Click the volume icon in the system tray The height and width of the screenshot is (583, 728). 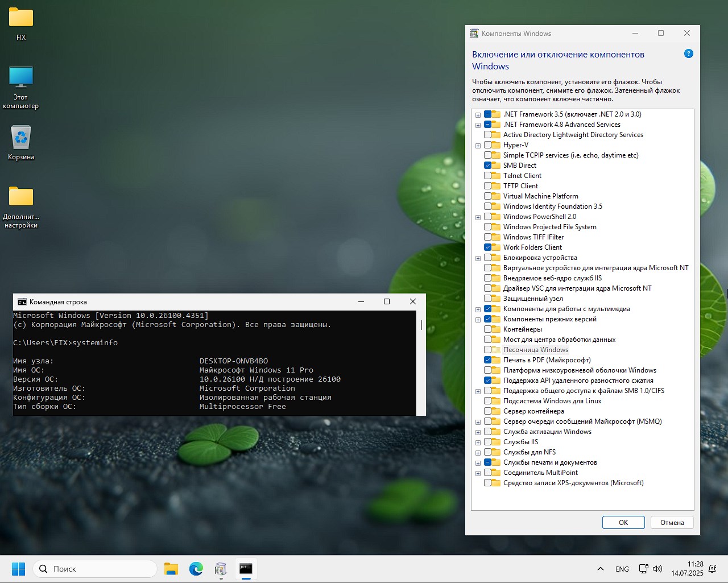click(657, 569)
